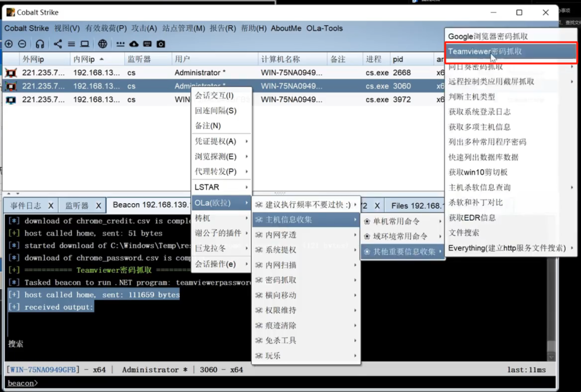Open the 视图(V) menu
The width and height of the screenshot is (581, 392).
click(x=67, y=28)
